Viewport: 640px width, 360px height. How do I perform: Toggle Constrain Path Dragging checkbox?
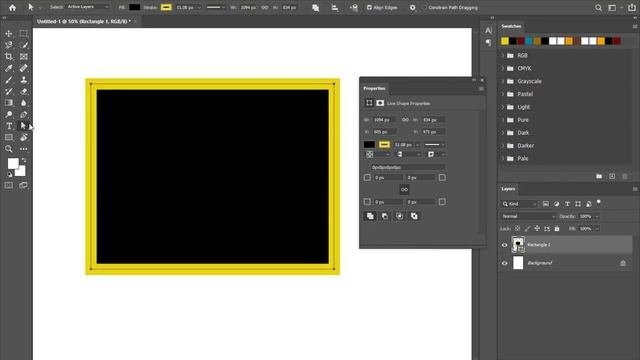(424, 7)
